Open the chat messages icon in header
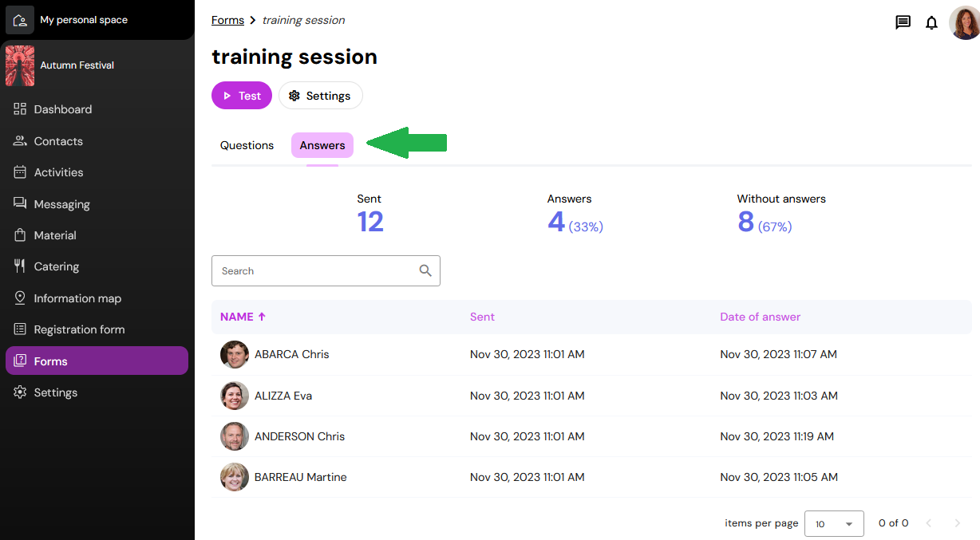This screenshot has width=980, height=540. tap(903, 22)
